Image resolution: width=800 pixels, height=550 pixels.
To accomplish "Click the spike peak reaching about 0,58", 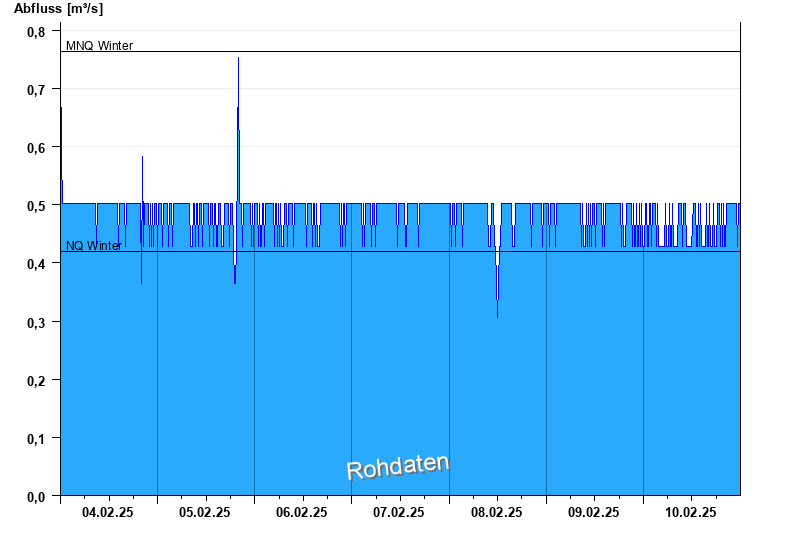I will (x=142, y=158).
